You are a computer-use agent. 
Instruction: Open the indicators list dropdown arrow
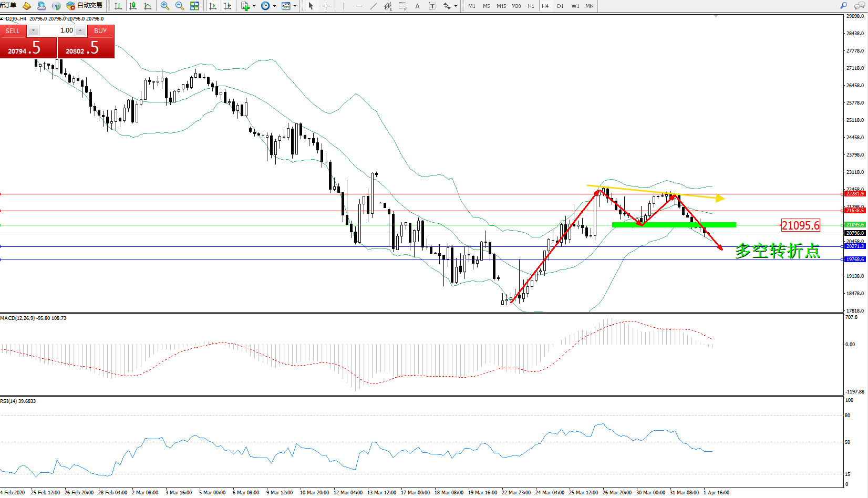(254, 6)
